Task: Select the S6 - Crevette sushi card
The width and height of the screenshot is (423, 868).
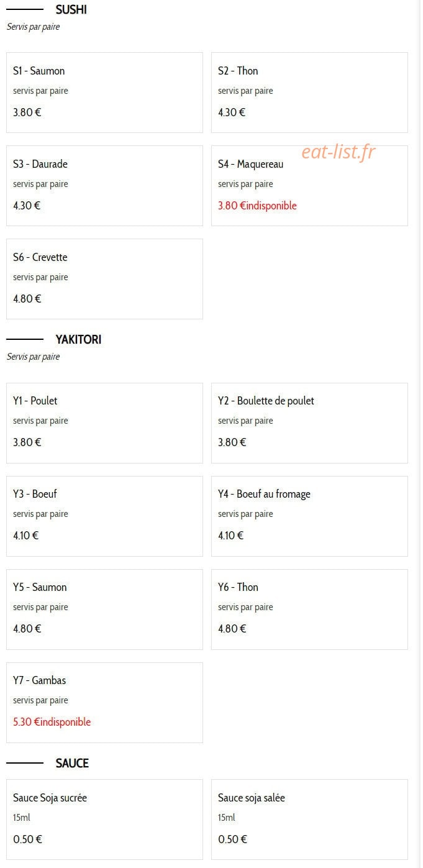Action: (104, 279)
